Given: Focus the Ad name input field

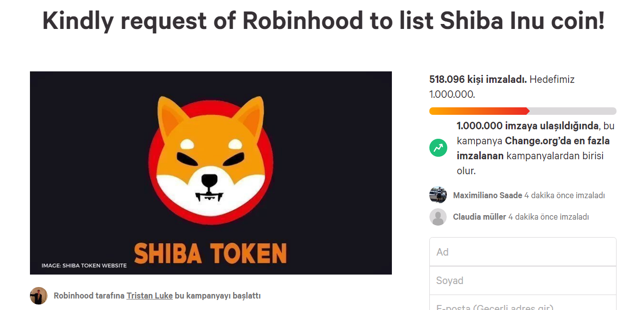Looking at the screenshot, I should pos(523,252).
